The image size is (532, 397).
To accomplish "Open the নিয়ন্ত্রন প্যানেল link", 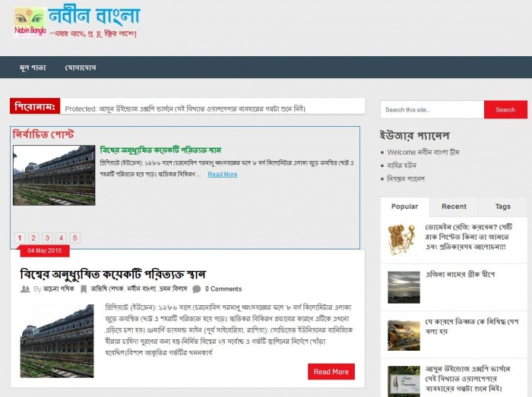I will [406, 178].
